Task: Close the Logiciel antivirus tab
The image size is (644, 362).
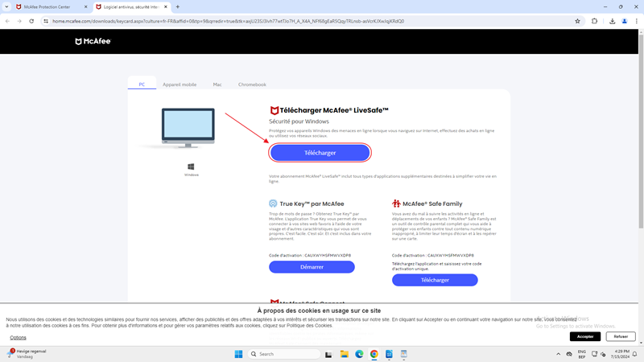Action: click(166, 6)
